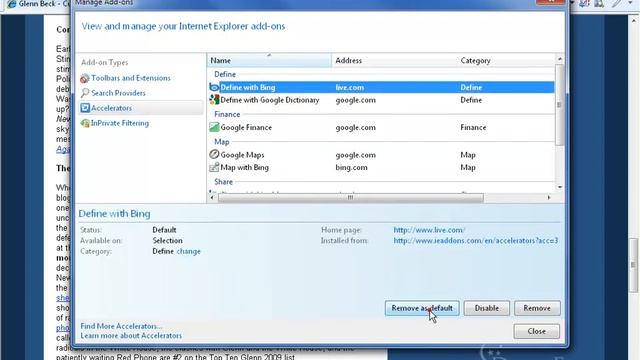Click the Remove button
This screenshot has width=640, height=360.
pos(537,308)
